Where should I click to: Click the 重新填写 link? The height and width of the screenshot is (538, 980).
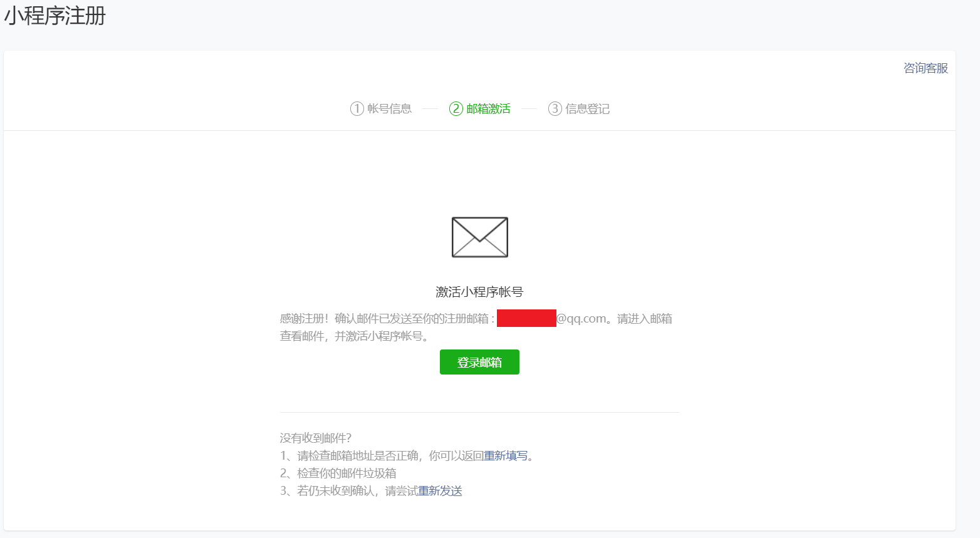tap(506, 455)
